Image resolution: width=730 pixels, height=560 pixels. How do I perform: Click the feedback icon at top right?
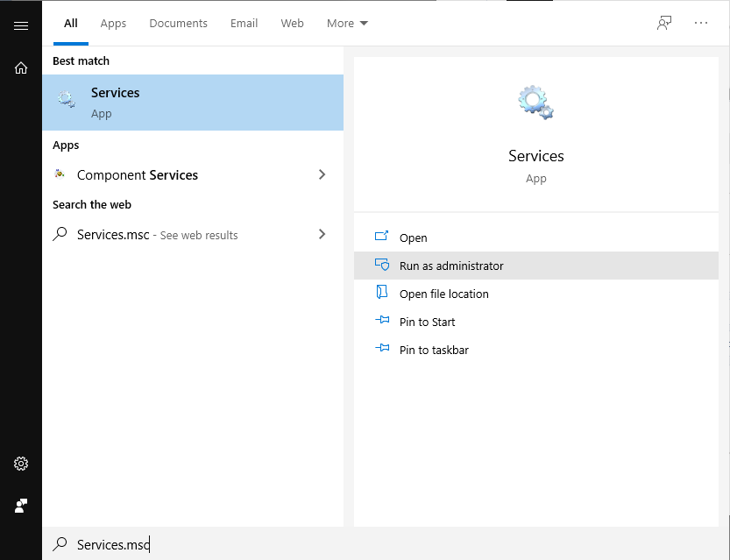click(664, 23)
